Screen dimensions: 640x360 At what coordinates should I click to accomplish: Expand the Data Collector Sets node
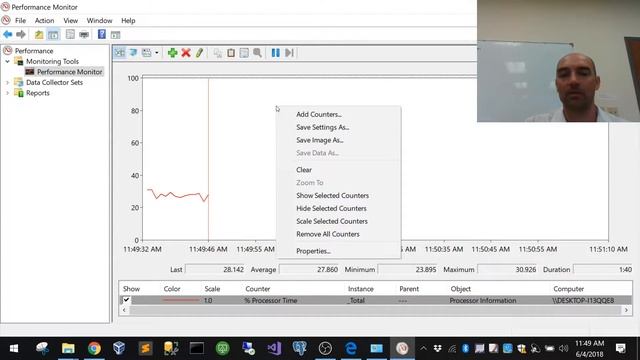tap(7, 82)
